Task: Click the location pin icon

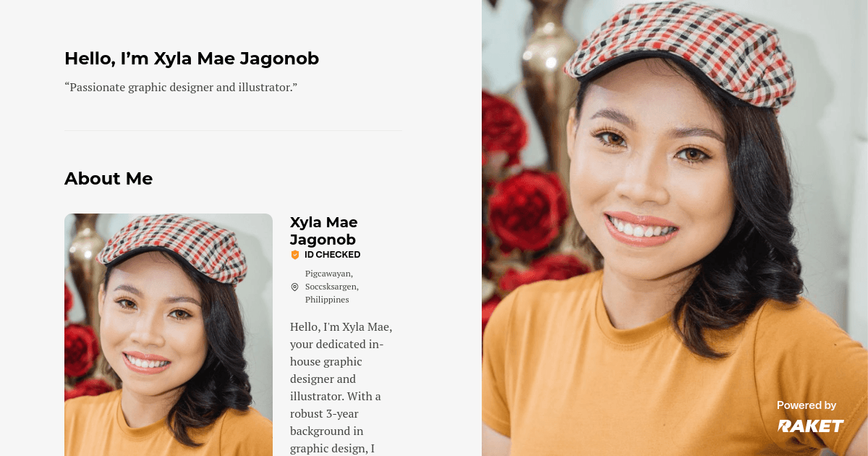Action: [x=294, y=287]
